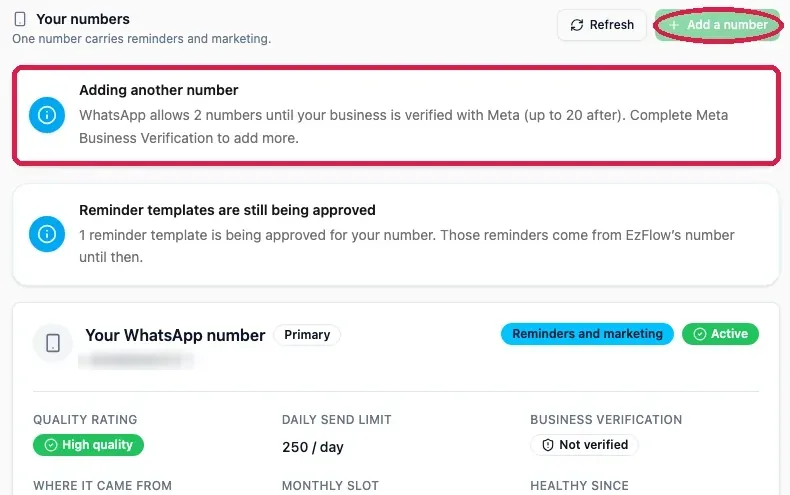Click the Active status badge

click(720, 334)
